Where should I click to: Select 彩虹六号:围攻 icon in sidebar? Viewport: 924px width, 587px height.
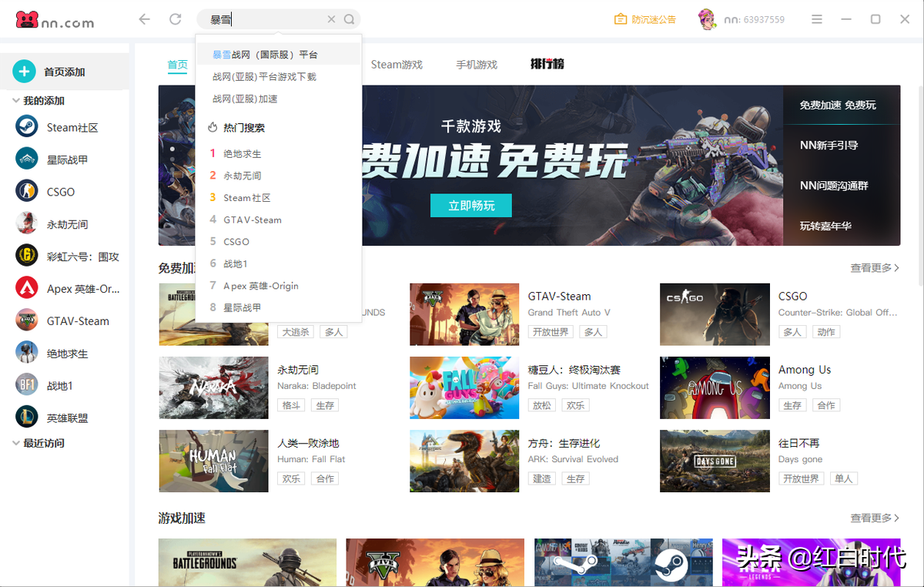pyautogui.click(x=27, y=257)
